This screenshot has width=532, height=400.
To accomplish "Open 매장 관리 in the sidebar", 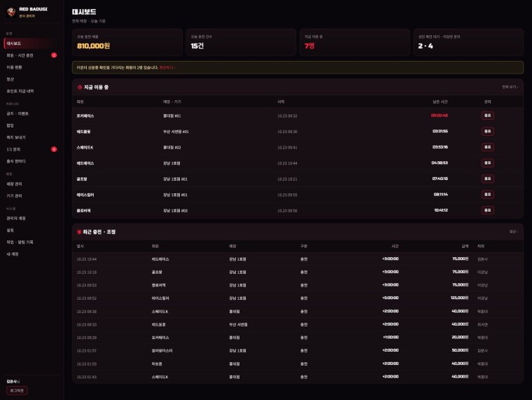I will click(x=31, y=184).
